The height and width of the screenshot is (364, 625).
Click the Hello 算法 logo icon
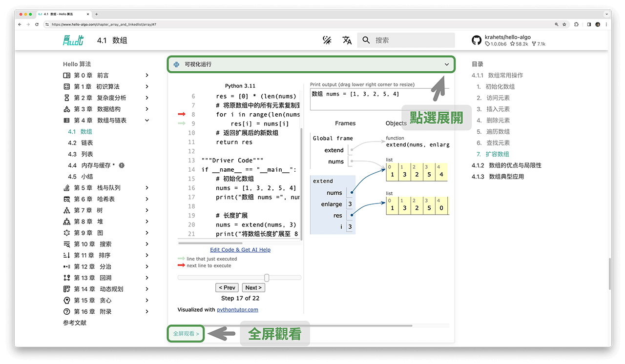click(x=73, y=40)
